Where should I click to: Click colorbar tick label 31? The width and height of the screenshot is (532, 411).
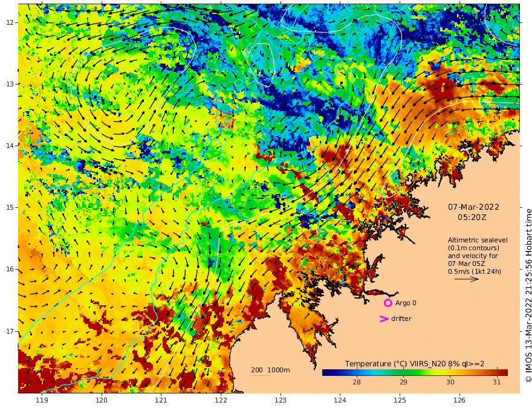tap(497, 382)
